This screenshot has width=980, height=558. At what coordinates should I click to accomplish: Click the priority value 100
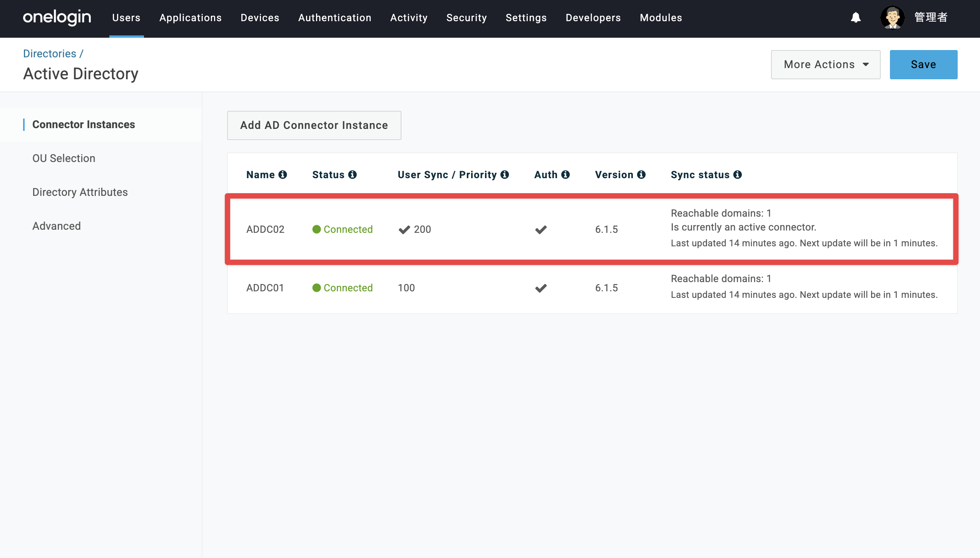tap(406, 288)
